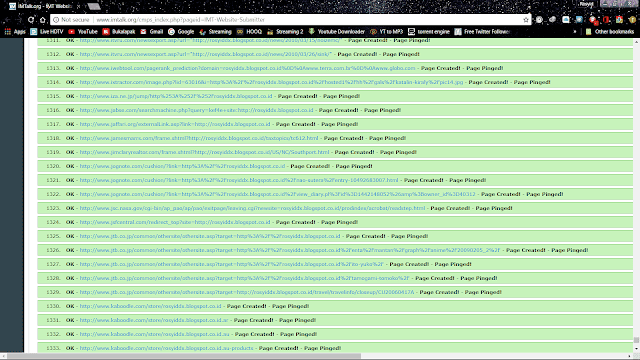This screenshot has width=640, height=360.
Task: Go back to the previous page
Action: coord(7,20)
